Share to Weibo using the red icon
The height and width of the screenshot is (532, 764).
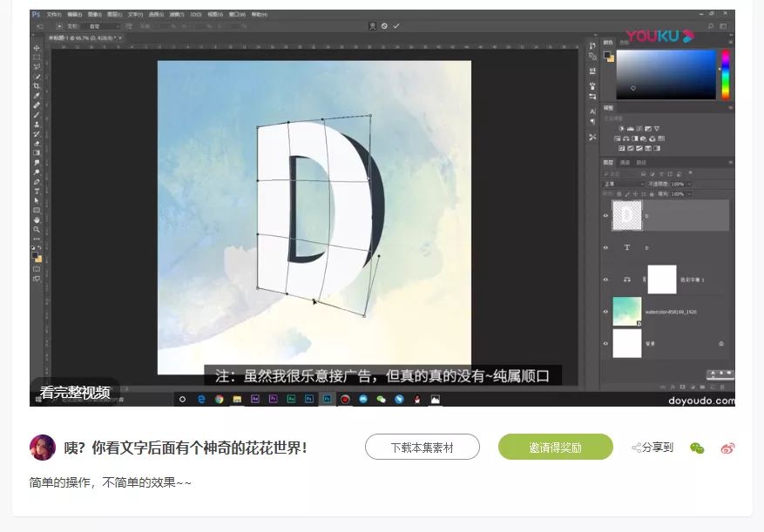tap(727, 448)
